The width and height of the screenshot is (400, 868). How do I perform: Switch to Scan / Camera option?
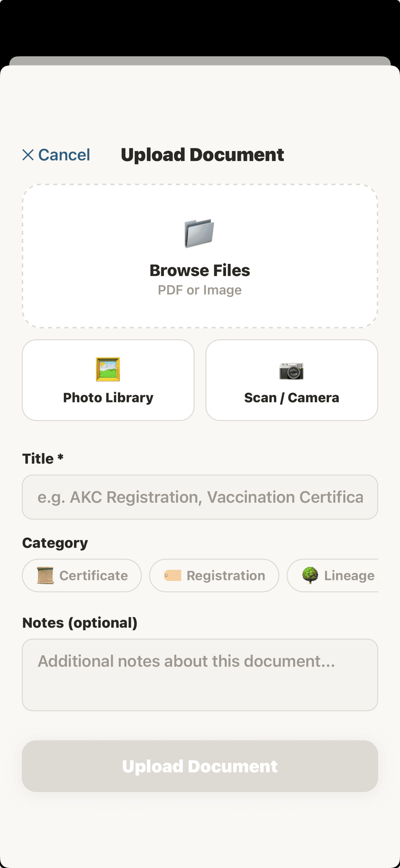[x=291, y=380]
